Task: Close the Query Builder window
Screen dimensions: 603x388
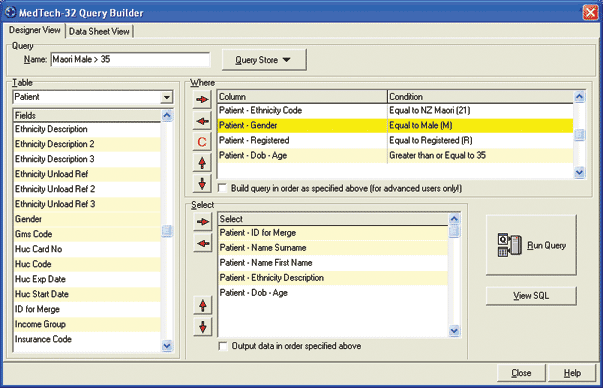Action: click(590, 12)
